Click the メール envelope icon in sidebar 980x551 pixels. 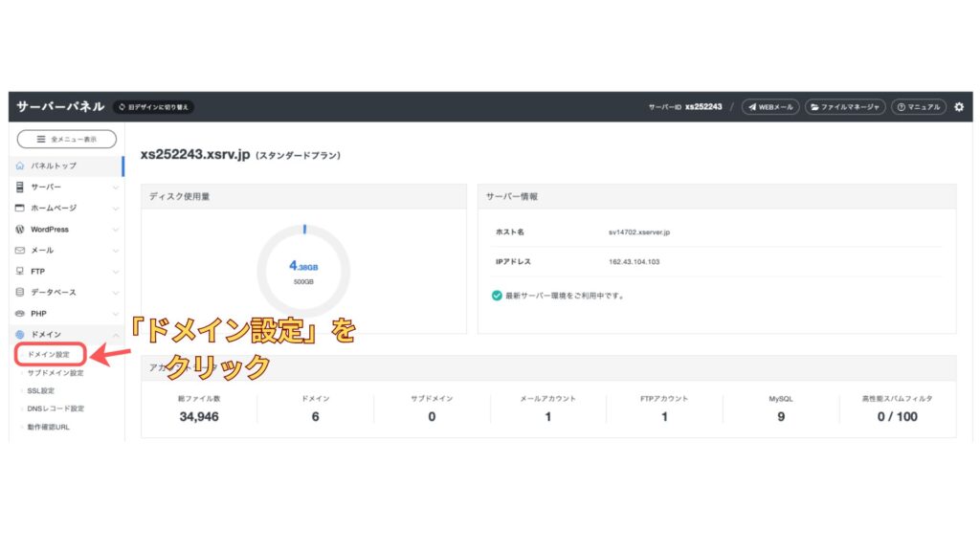20,251
